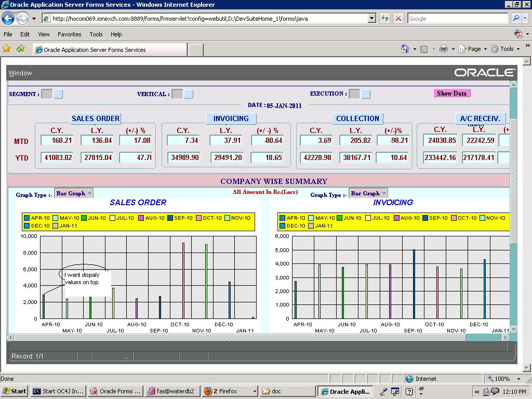Select the Oracle Application Server Forms Services tab
Viewport: 532px width, 399px height.
pos(110,49)
